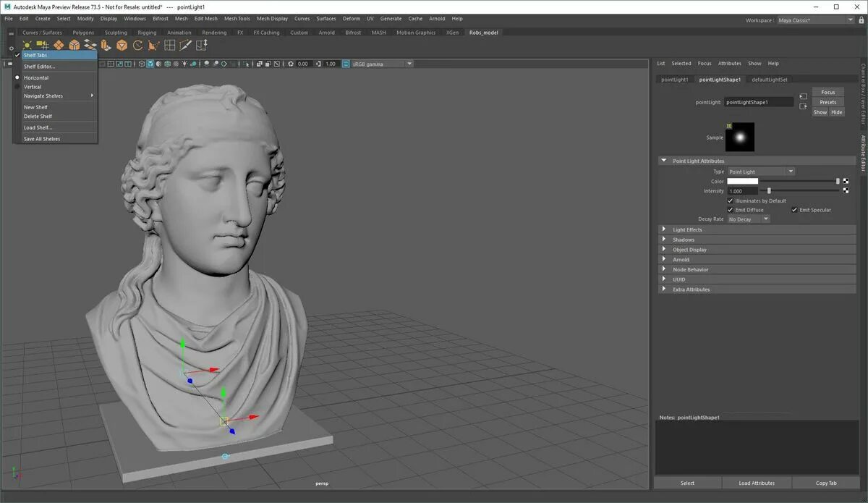The image size is (868, 503).
Task: Click the Color slider handle
Action: point(838,181)
